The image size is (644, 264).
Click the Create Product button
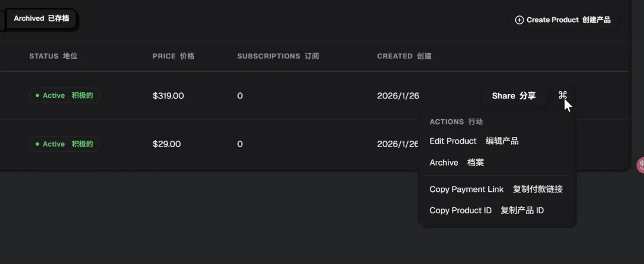tap(563, 20)
